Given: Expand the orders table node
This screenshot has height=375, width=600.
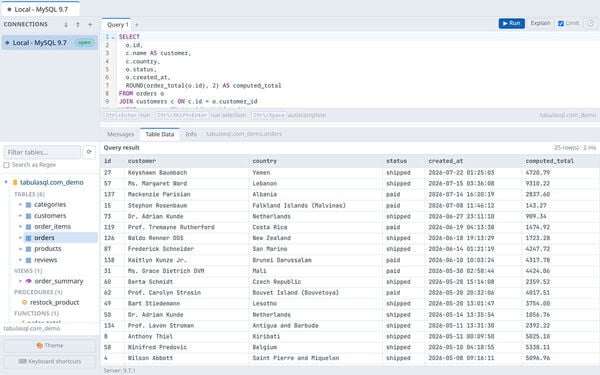Looking at the screenshot, I should point(20,238).
